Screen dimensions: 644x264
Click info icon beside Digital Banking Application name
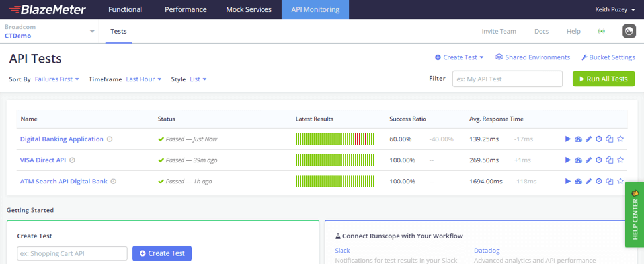pos(110,139)
